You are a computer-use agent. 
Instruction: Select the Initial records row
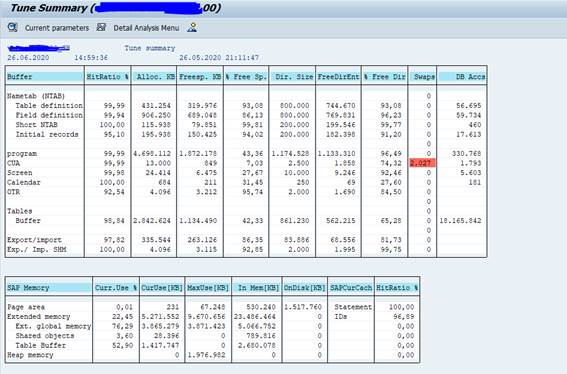(246, 135)
